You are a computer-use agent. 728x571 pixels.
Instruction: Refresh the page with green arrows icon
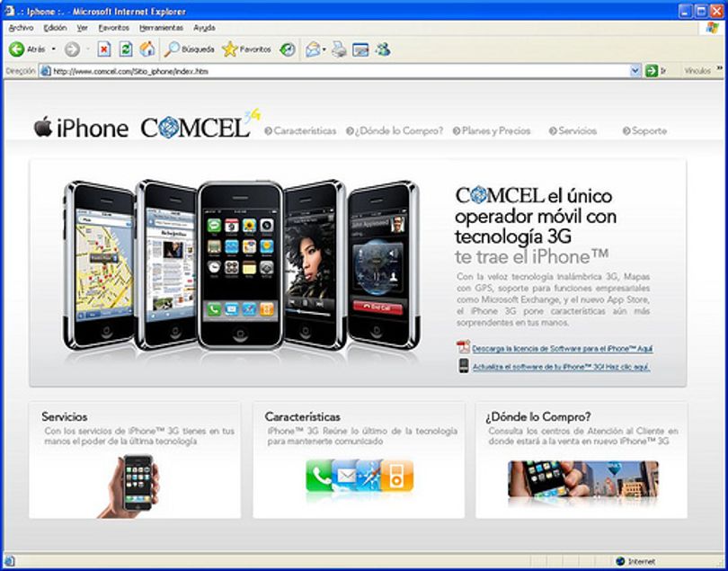(126, 49)
